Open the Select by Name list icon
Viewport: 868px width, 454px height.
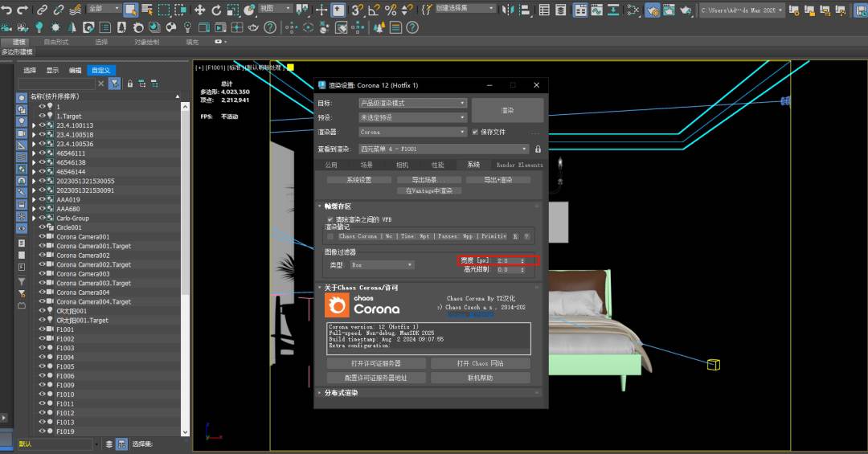pos(147,10)
